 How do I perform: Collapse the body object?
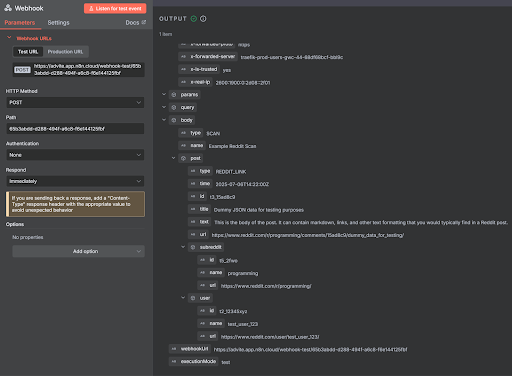point(164,120)
